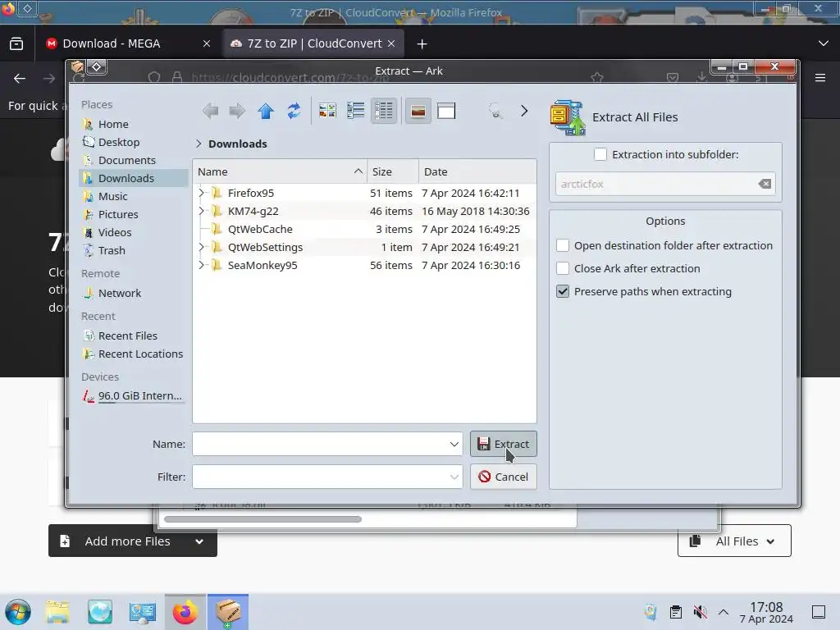Reload the Downloads folder view
This screenshot has width=840, height=630.
coord(294,111)
